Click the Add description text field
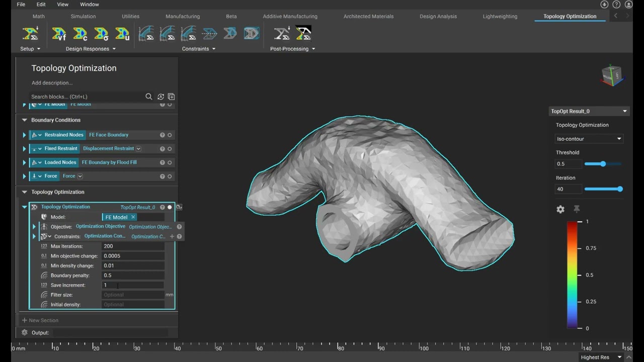Screen dimensions: 644x362 52,83
